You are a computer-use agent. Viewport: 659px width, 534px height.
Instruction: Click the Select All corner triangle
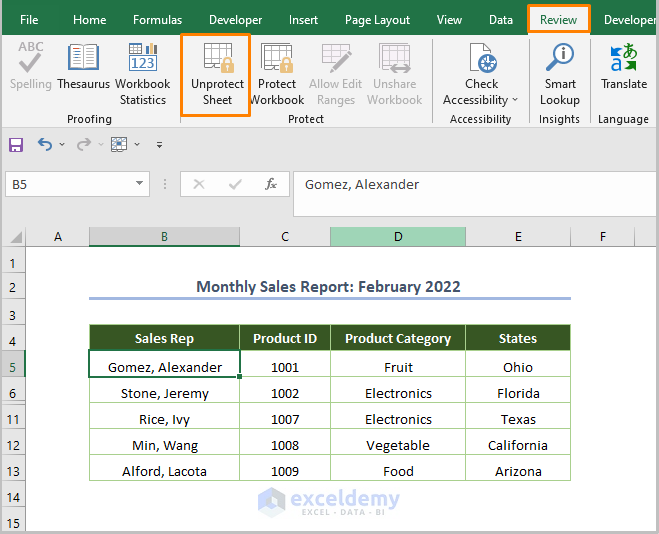click(16, 237)
